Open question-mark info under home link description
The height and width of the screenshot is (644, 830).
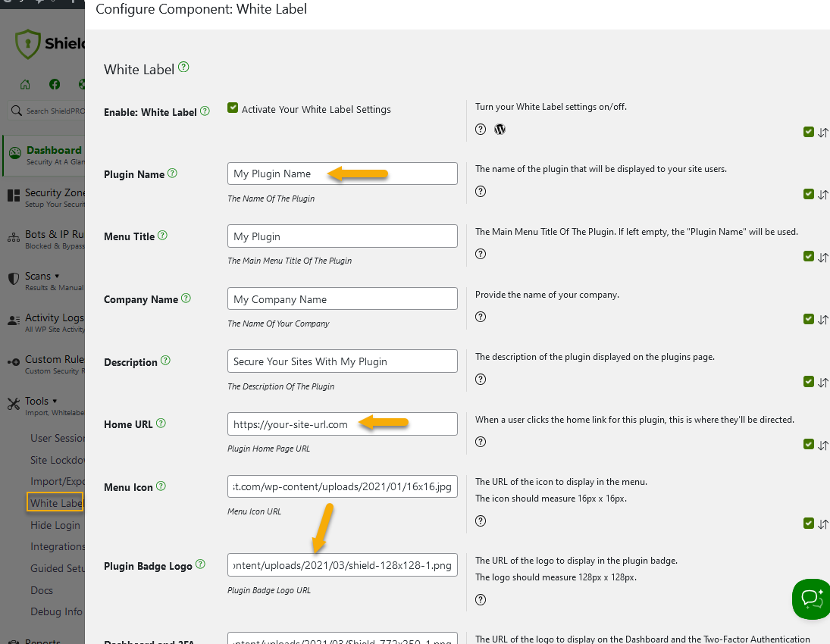[x=480, y=442]
